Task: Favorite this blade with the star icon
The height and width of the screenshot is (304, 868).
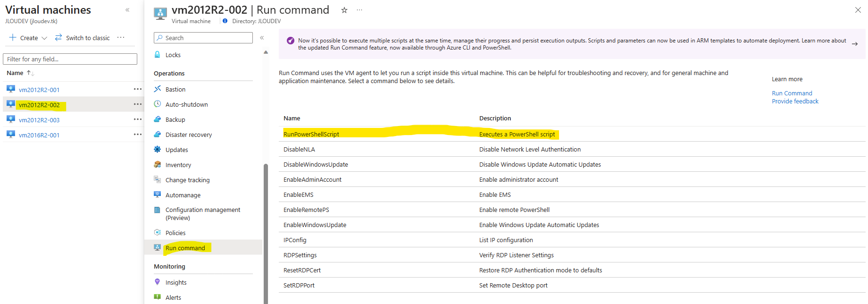Action: click(x=344, y=10)
